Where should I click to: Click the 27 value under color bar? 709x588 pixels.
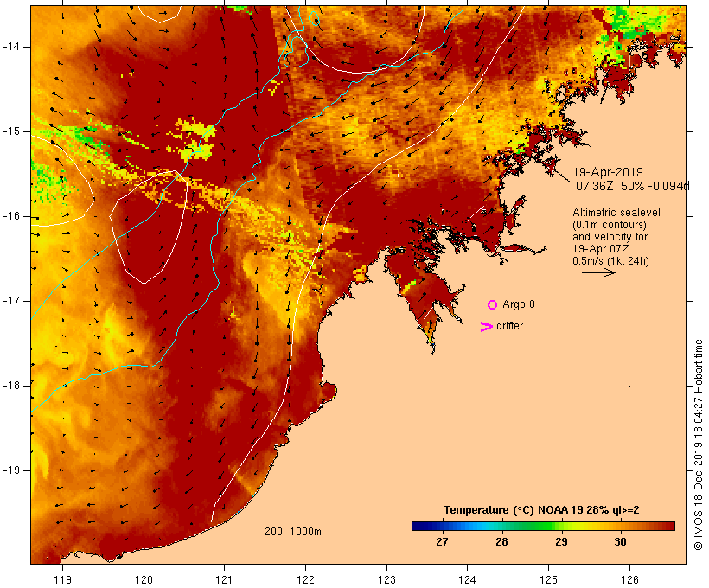442,542
